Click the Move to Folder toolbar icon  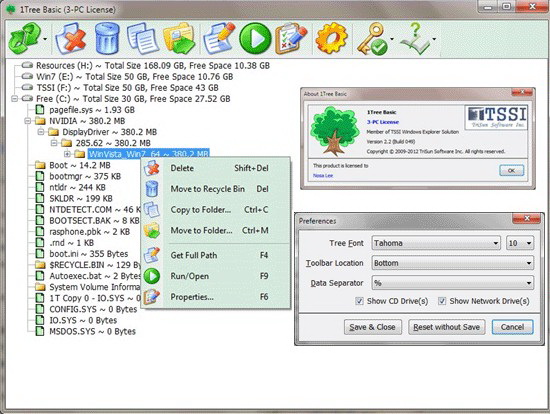tap(179, 38)
